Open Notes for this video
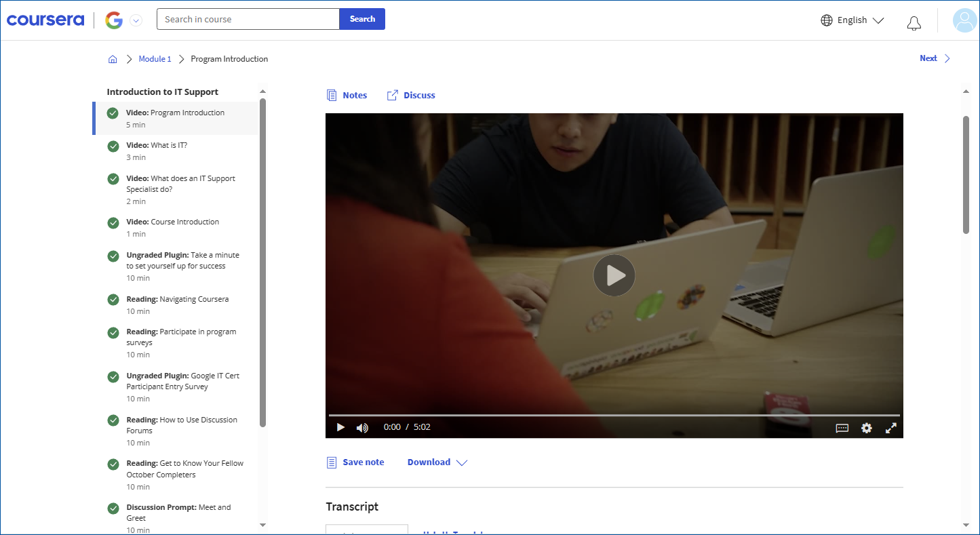The width and height of the screenshot is (980, 535). [347, 96]
